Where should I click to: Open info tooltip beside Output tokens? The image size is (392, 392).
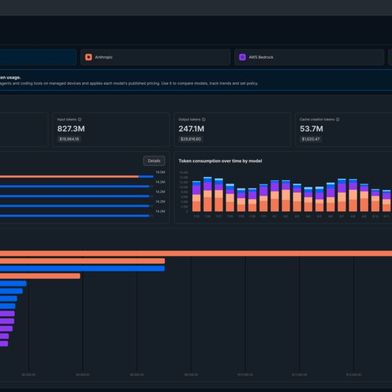pyautogui.click(x=204, y=119)
